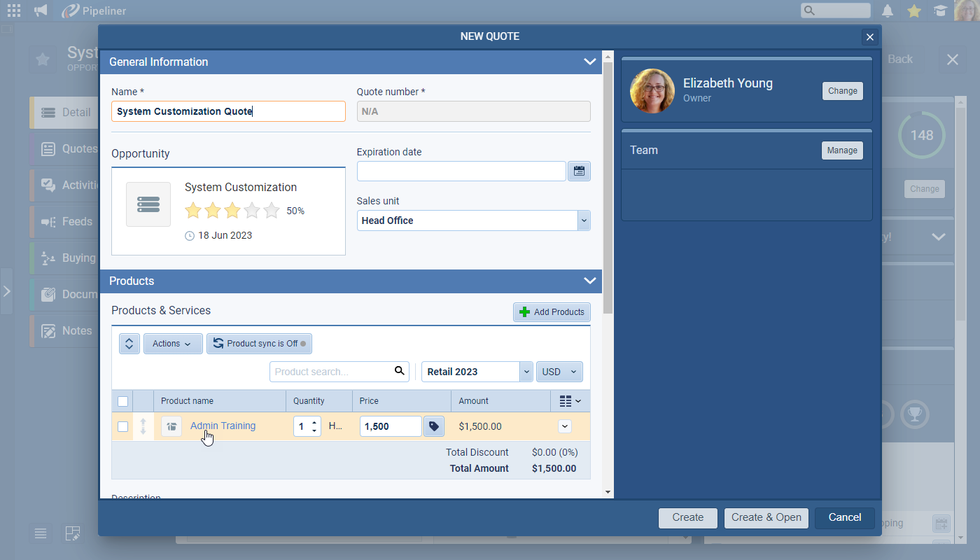Collapse the General Information section

click(x=589, y=62)
